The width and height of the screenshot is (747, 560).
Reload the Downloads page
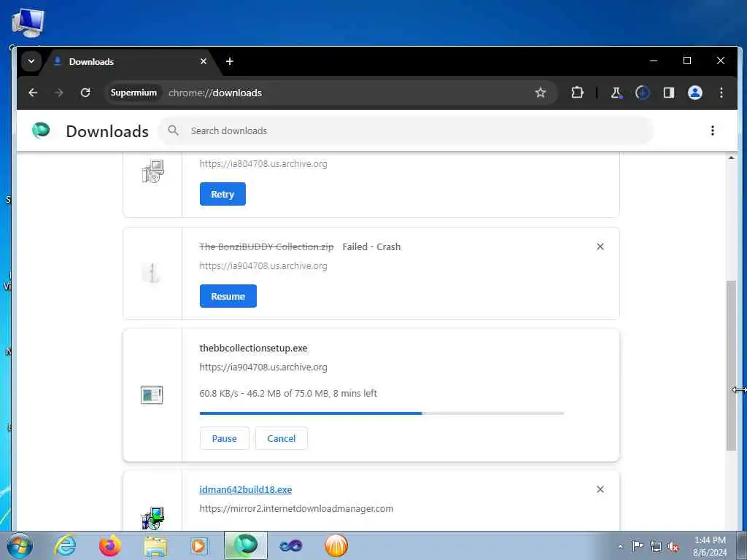point(85,93)
